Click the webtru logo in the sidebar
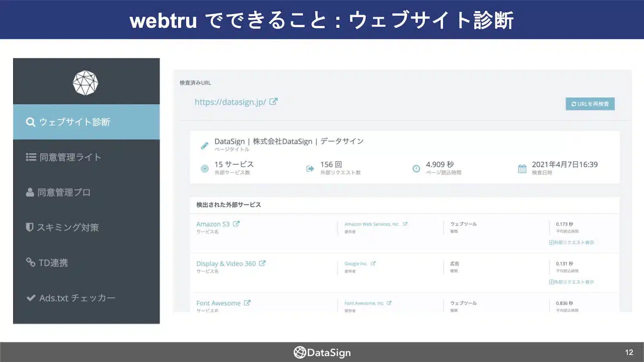 86,82
